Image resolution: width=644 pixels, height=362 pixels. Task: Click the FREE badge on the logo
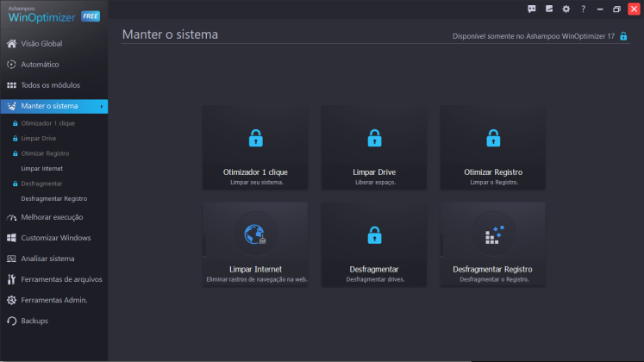point(91,16)
